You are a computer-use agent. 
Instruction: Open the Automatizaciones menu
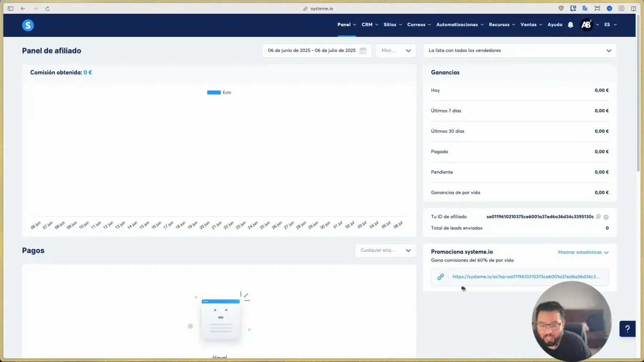click(x=460, y=25)
